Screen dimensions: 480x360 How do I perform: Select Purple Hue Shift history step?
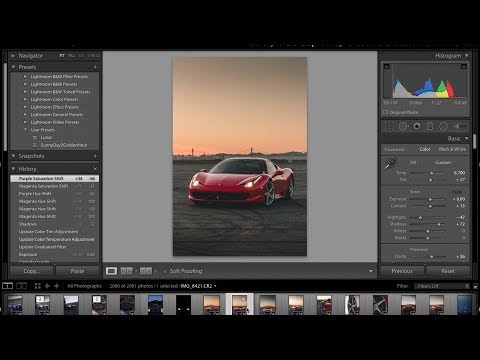[54, 194]
